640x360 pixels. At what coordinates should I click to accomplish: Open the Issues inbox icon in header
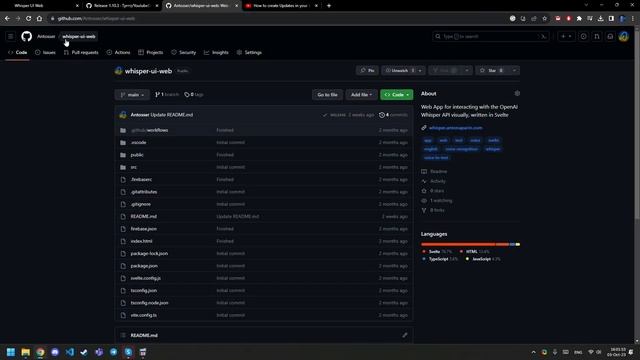584,36
